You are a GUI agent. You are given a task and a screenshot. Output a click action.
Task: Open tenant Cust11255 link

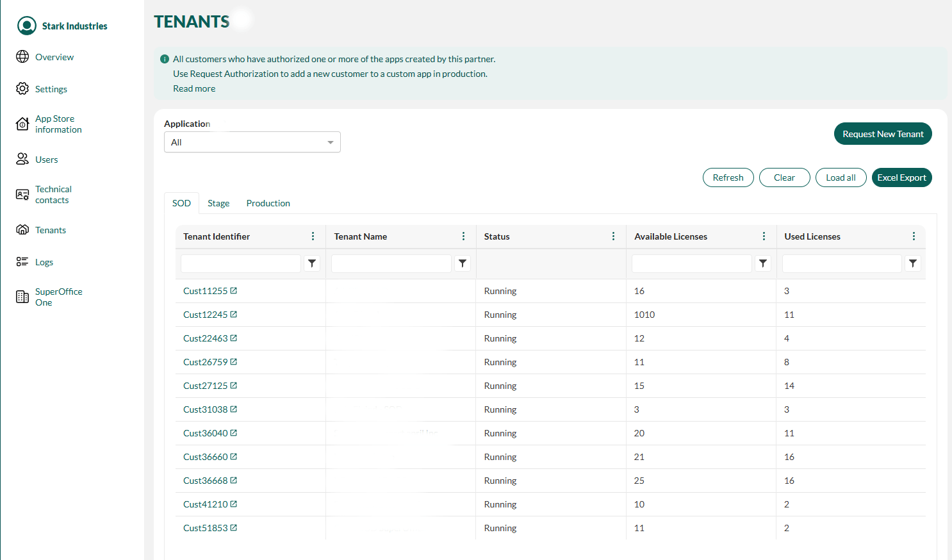pyautogui.click(x=206, y=291)
